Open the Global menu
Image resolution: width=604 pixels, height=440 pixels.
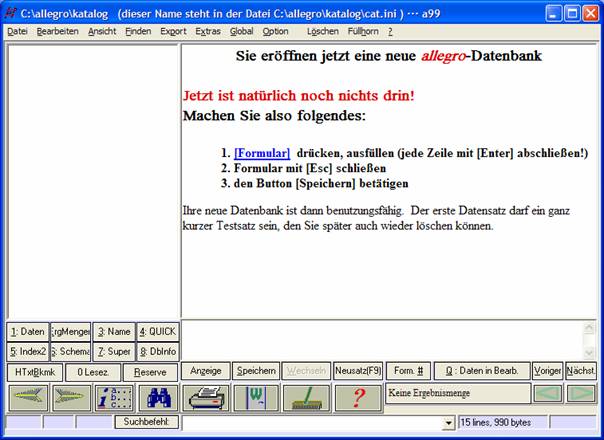(x=242, y=32)
